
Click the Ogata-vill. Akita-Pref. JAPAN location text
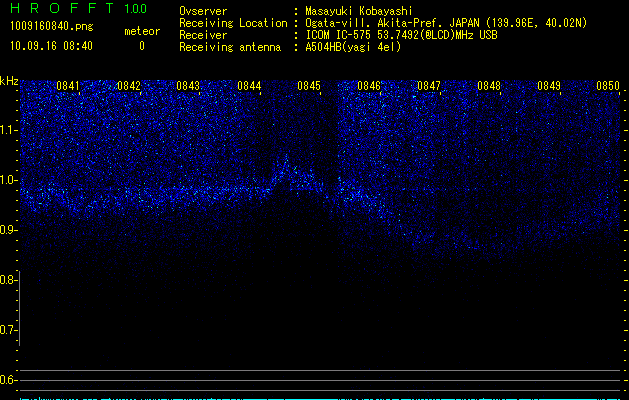(x=446, y=23)
